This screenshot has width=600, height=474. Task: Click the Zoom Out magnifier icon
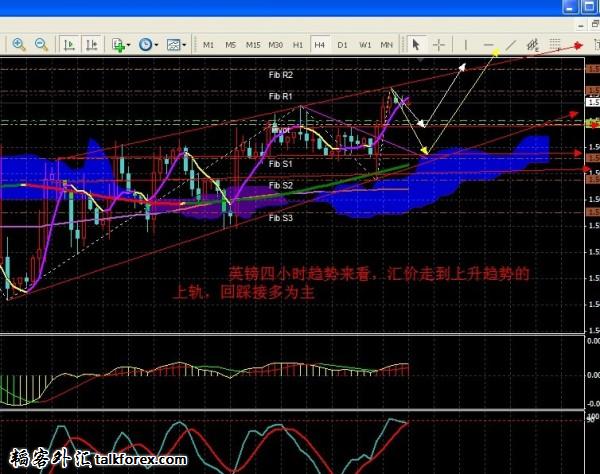tap(42, 44)
